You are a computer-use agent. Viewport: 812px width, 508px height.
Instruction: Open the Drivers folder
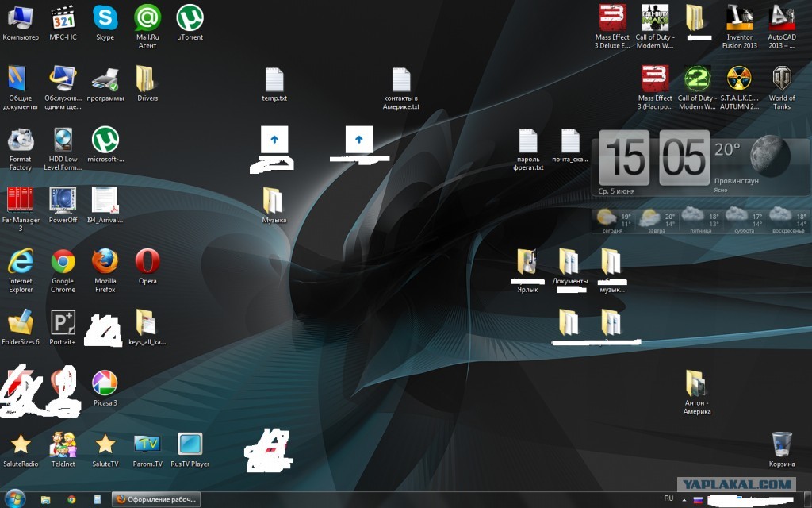(x=147, y=80)
